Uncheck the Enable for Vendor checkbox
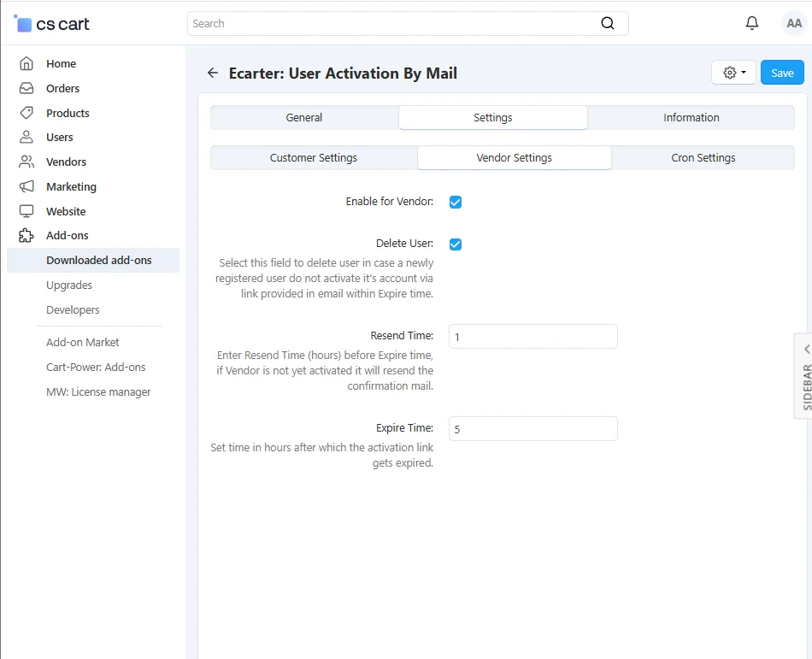 456,203
